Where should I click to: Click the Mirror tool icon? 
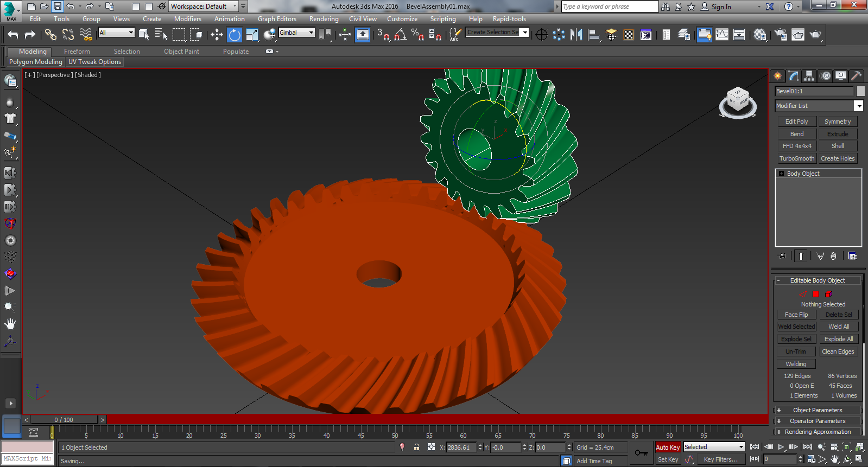[x=576, y=35]
